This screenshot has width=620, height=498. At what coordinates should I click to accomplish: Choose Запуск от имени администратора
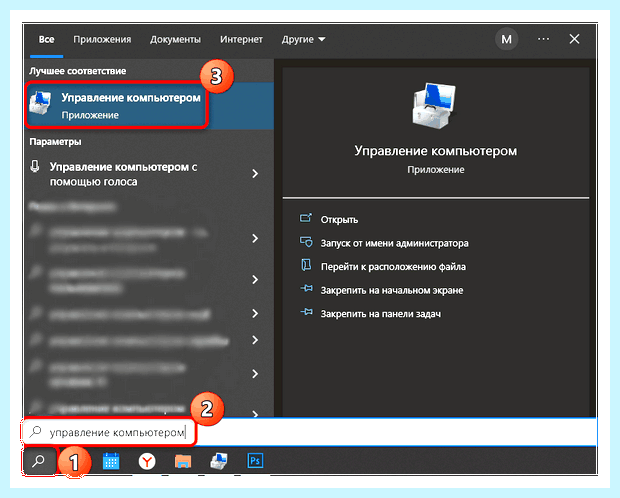(x=394, y=243)
